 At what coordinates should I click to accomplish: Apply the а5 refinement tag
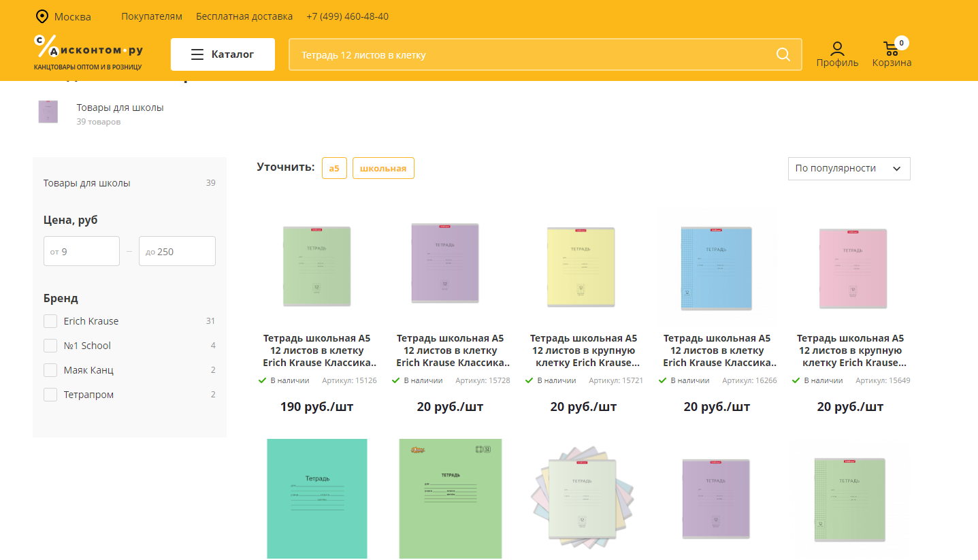[x=334, y=168]
